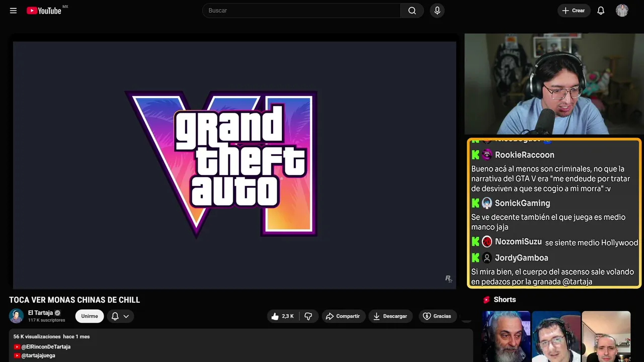Open the @ElRinconDeTartaja channel link
644x362 pixels.
46,347
